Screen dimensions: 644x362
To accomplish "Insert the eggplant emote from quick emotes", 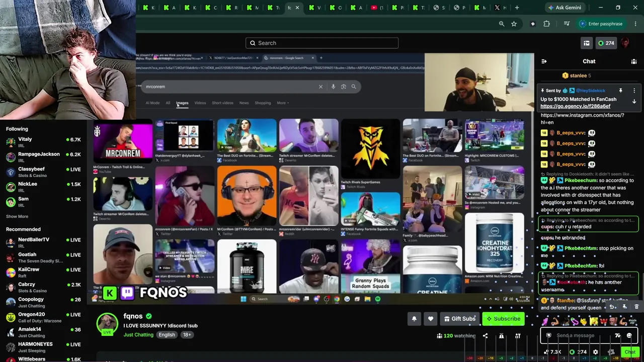I will [x=574, y=321].
